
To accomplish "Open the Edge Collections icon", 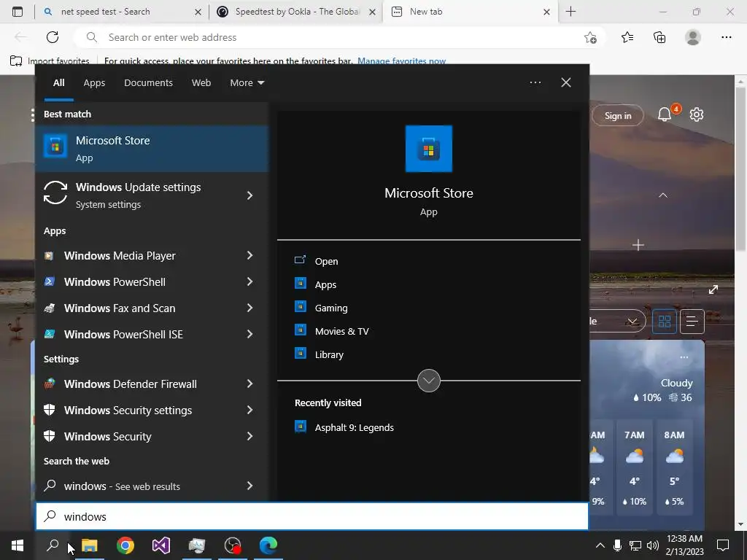I will click(x=659, y=37).
